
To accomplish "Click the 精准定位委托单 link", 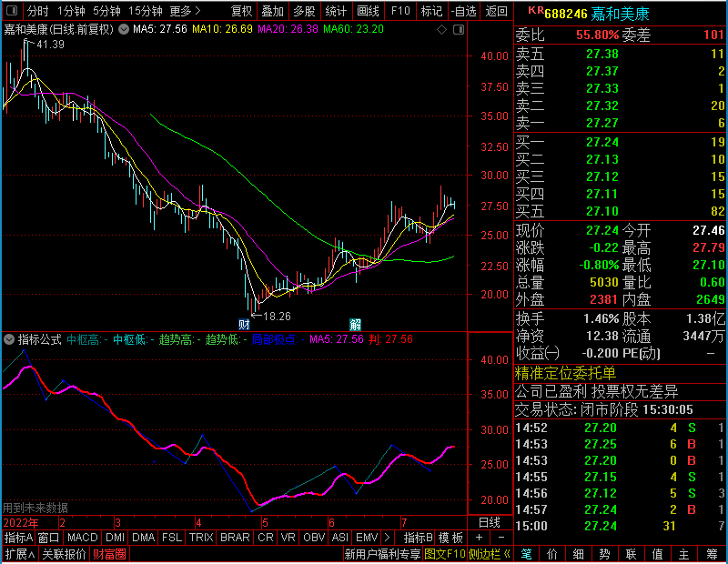I will 565,373.
